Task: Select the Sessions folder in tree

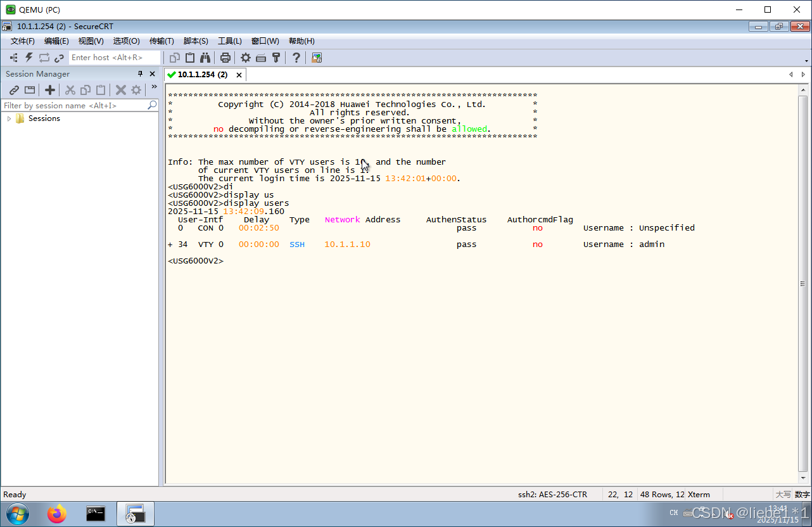Action: tap(44, 118)
